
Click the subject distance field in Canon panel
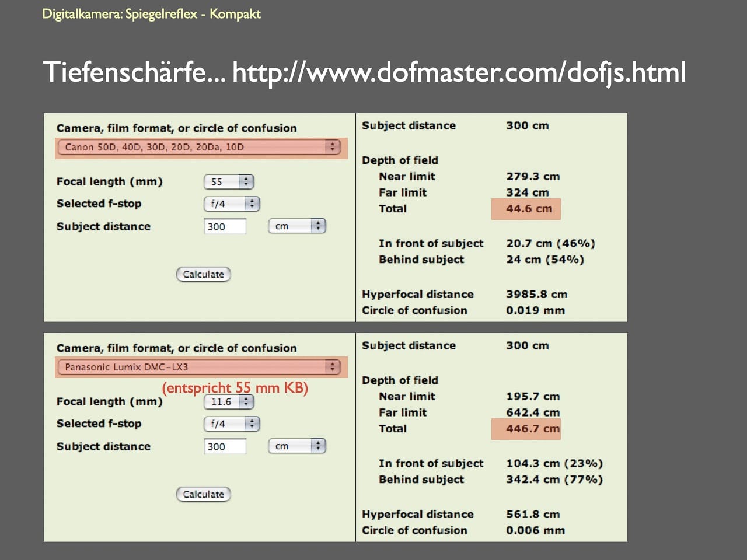coord(225,226)
